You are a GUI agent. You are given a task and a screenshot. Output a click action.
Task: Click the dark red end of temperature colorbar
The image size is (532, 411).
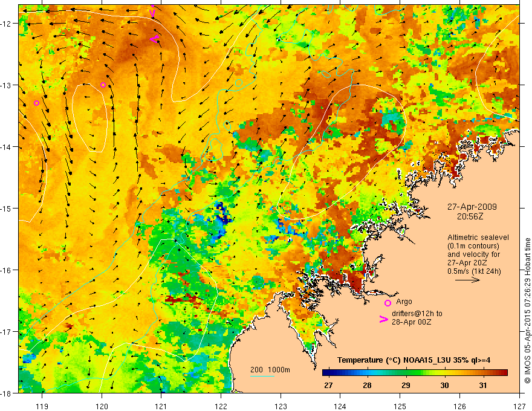pyautogui.click(x=504, y=373)
